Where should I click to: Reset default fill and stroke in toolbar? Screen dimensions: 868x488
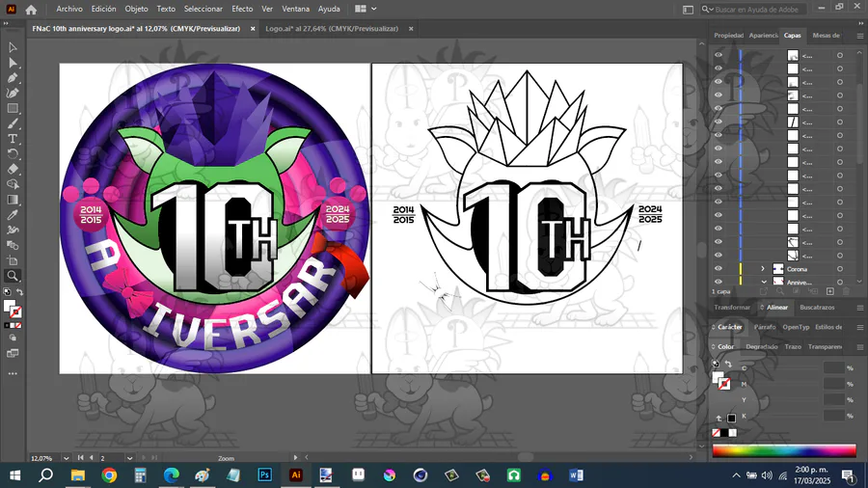pos(7,292)
